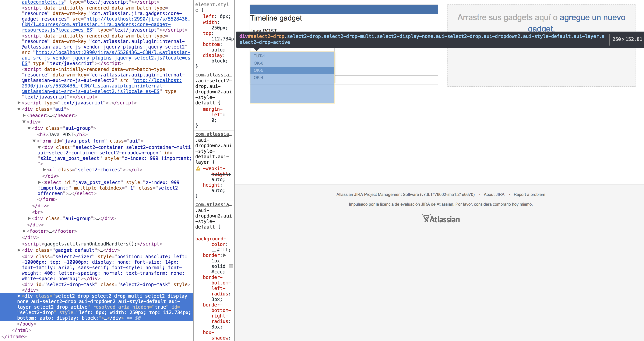The image size is (644, 341).
Task: Collapse the div class aui node
Action: tap(19, 109)
